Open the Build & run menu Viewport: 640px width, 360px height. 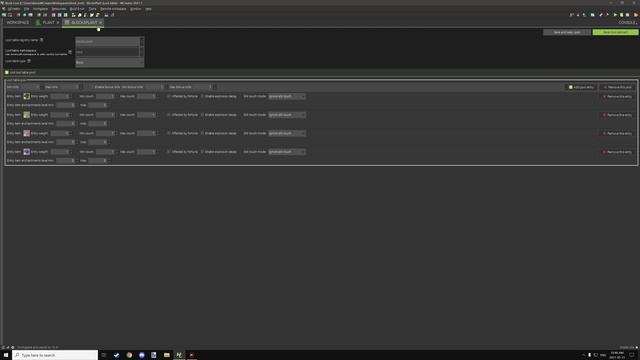[77, 9]
